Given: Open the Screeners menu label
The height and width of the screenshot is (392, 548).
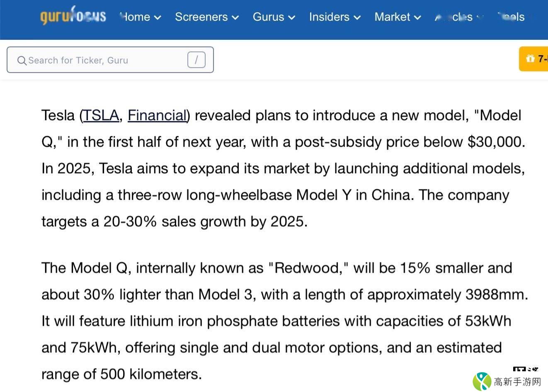Looking at the screenshot, I should point(201,17).
